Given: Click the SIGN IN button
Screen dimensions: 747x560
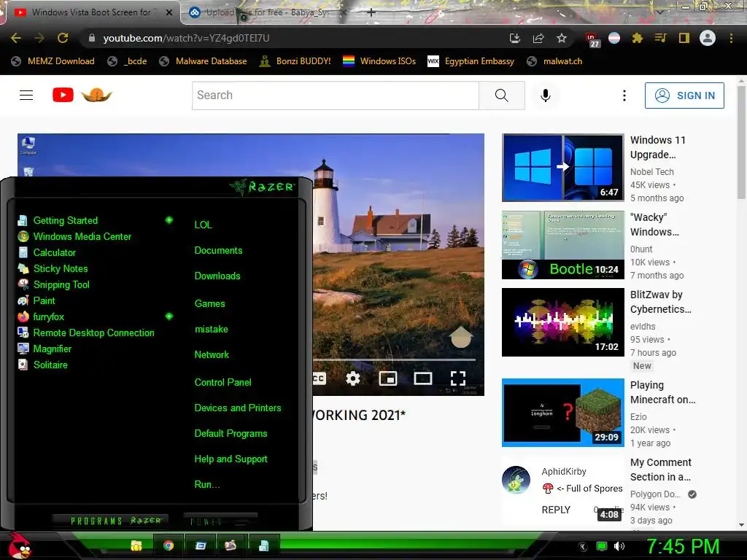Looking at the screenshot, I should [684, 96].
